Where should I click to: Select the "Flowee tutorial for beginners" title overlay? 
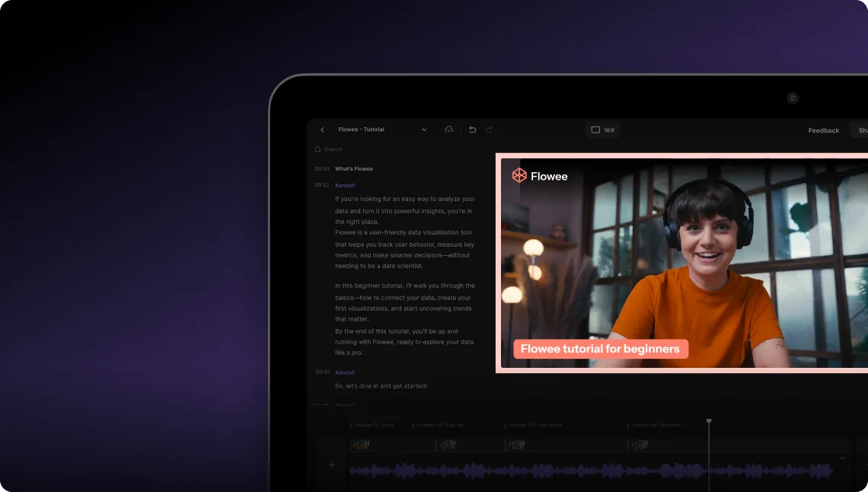601,349
